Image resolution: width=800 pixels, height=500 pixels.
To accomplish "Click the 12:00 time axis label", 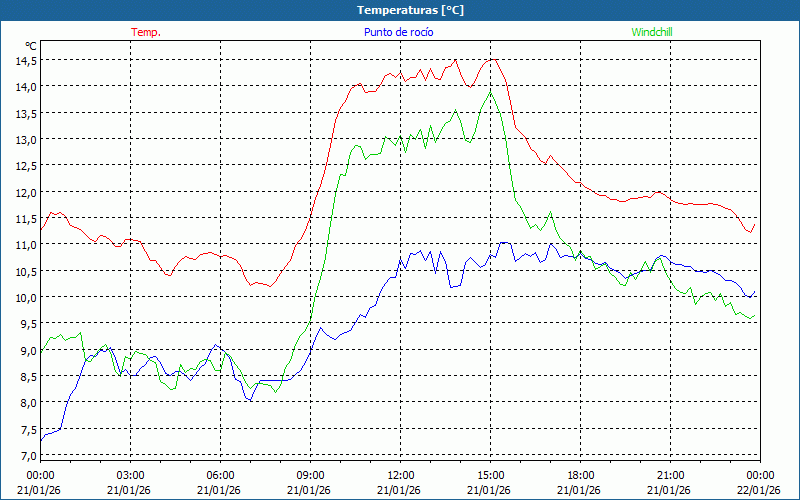I will (400, 475).
